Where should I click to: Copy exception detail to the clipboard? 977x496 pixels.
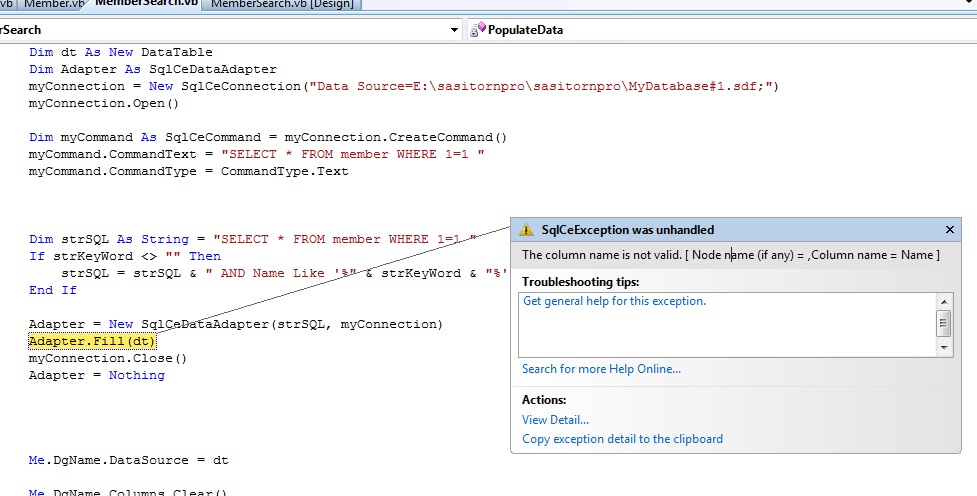click(622, 439)
